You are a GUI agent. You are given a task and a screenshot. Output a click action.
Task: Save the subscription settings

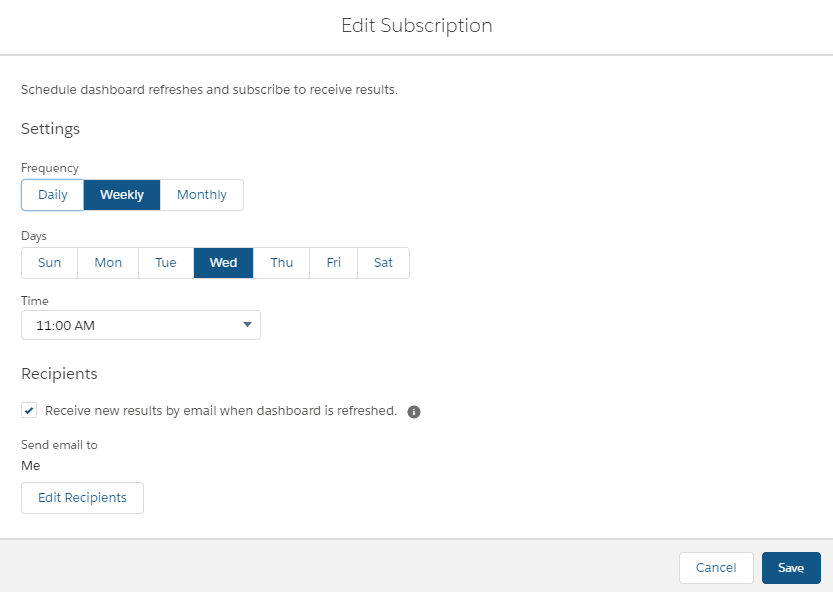pos(791,568)
